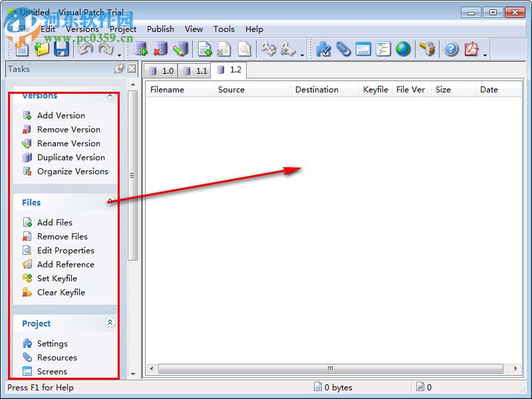Open the Publish menu
The height and width of the screenshot is (399, 532).
click(160, 29)
